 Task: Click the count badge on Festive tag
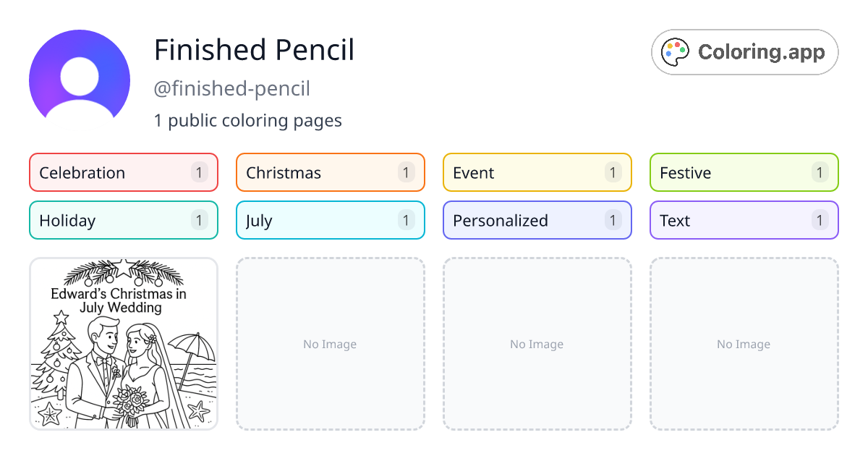820,172
